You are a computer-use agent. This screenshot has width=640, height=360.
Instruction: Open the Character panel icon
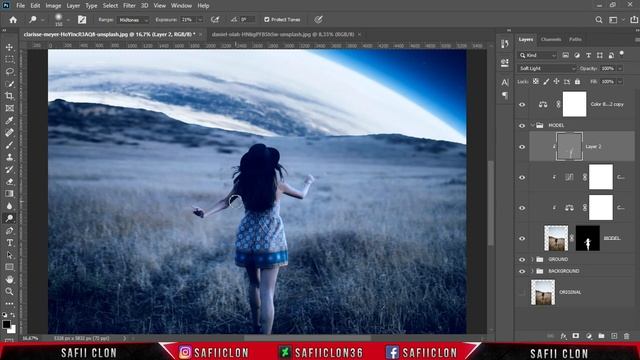point(505,82)
